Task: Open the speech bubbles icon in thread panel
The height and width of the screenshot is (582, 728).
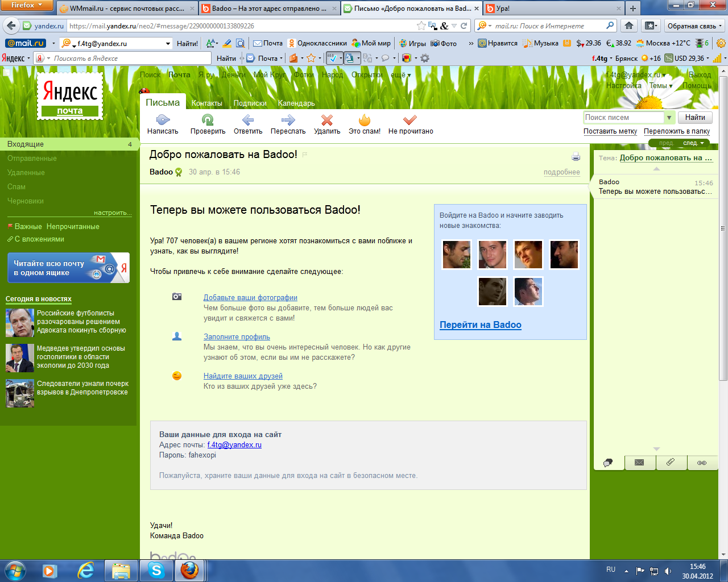Action: point(608,462)
